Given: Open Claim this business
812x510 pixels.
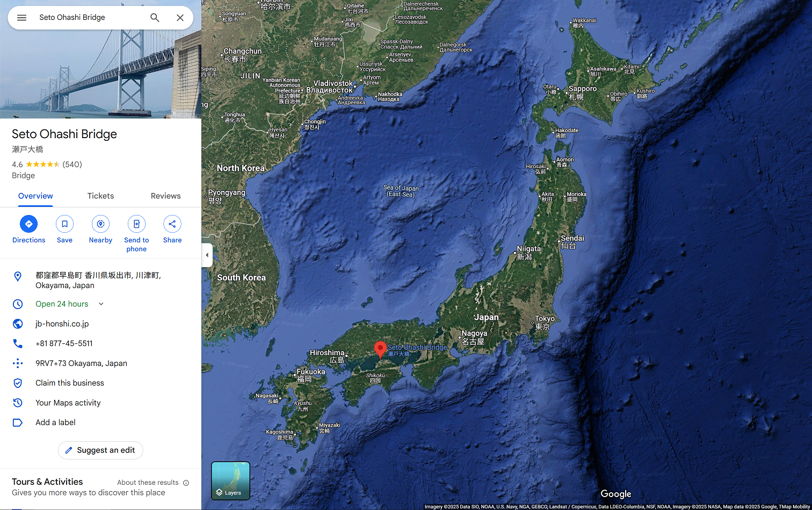Looking at the screenshot, I should click(x=70, y=383).
